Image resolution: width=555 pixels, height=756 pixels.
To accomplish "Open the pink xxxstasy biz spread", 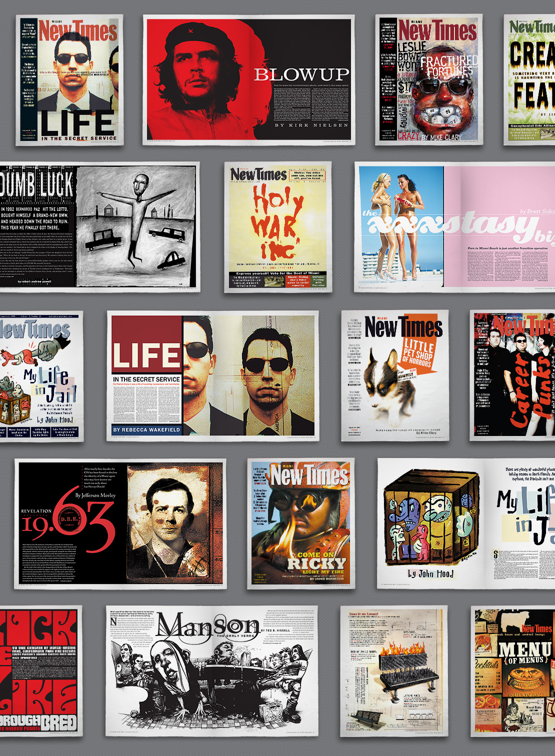I will 455,226.
